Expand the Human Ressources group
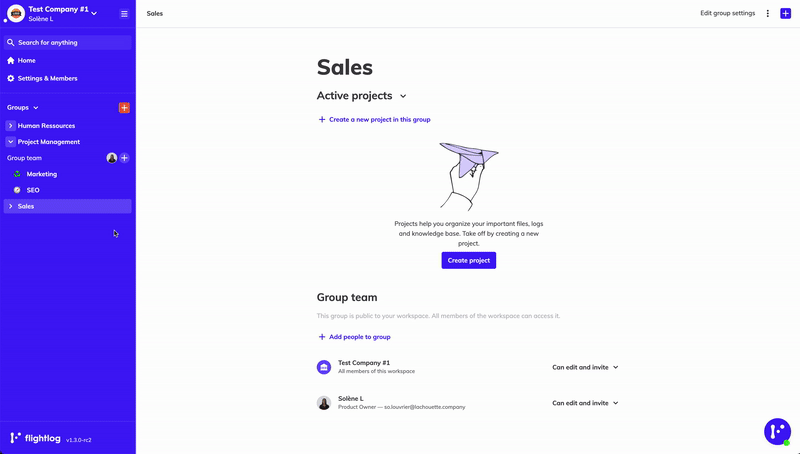This screenshot has height=454, width=800. pyautogui.click(x=10, y=125)
